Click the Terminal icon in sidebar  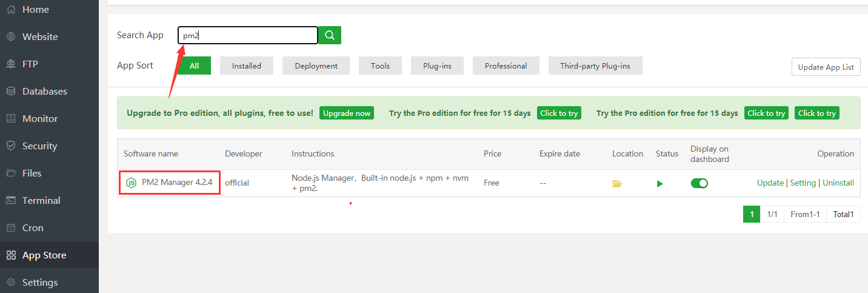pos(11,201)
